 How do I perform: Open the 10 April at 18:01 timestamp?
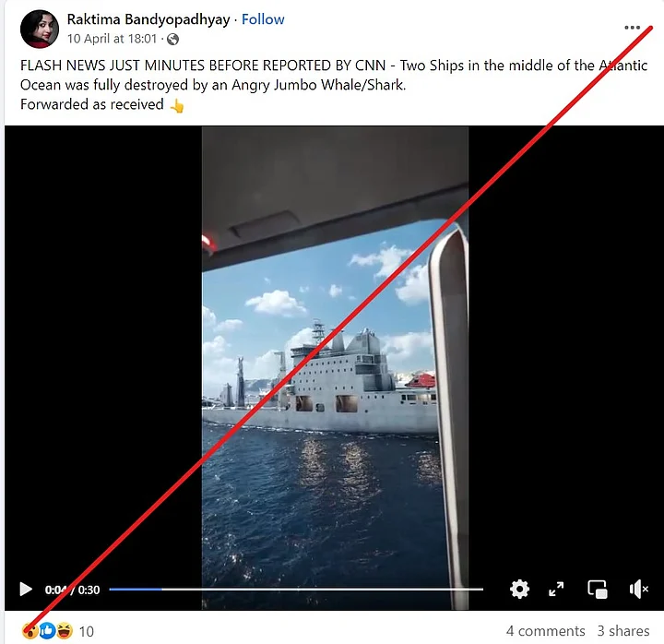[x=112, y=39]
